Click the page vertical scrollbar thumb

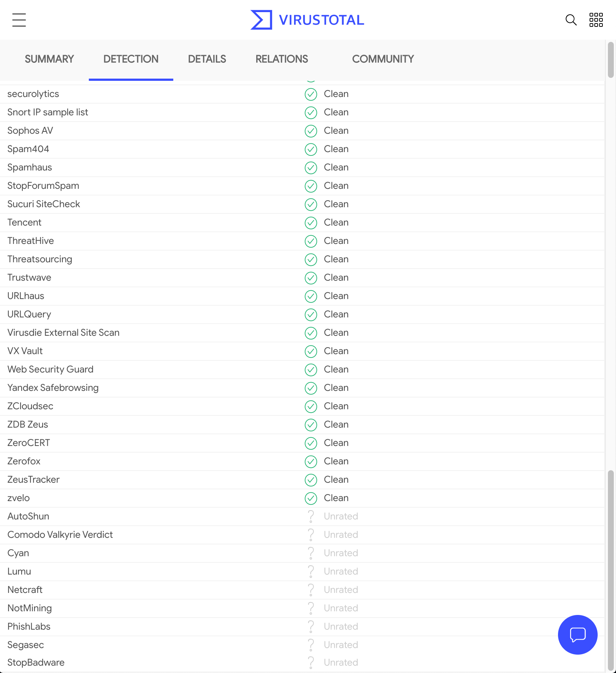click(x=610, y=570)
